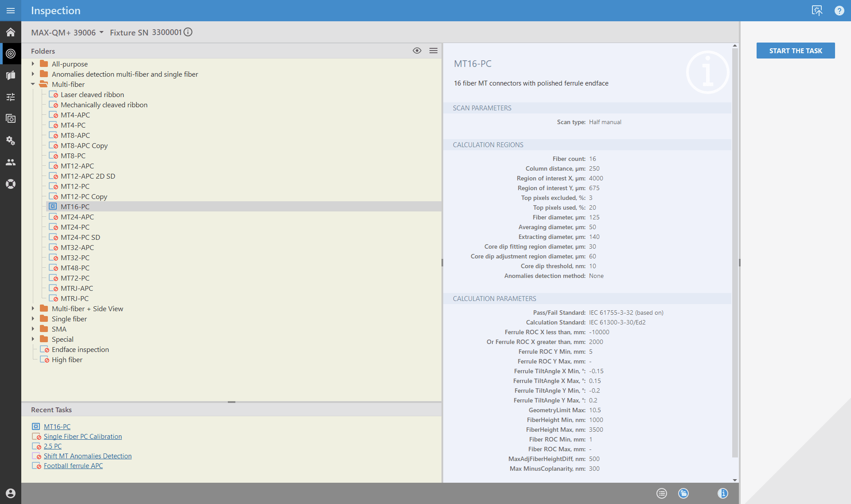The height and width of the screenshot is (504, 851).
Task: Toggle the eye visibility icon in Folders
Action: (x=417, y=51)
